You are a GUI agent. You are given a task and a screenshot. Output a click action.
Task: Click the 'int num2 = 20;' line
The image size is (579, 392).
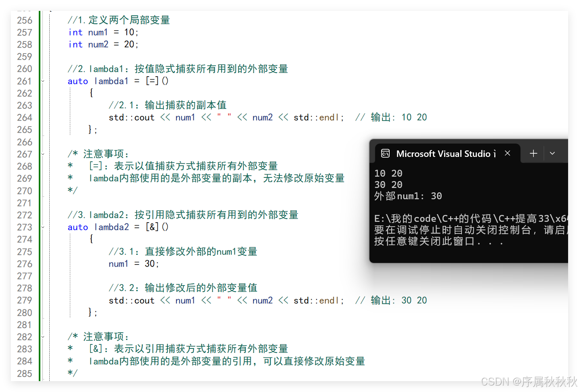coord(103,44)
